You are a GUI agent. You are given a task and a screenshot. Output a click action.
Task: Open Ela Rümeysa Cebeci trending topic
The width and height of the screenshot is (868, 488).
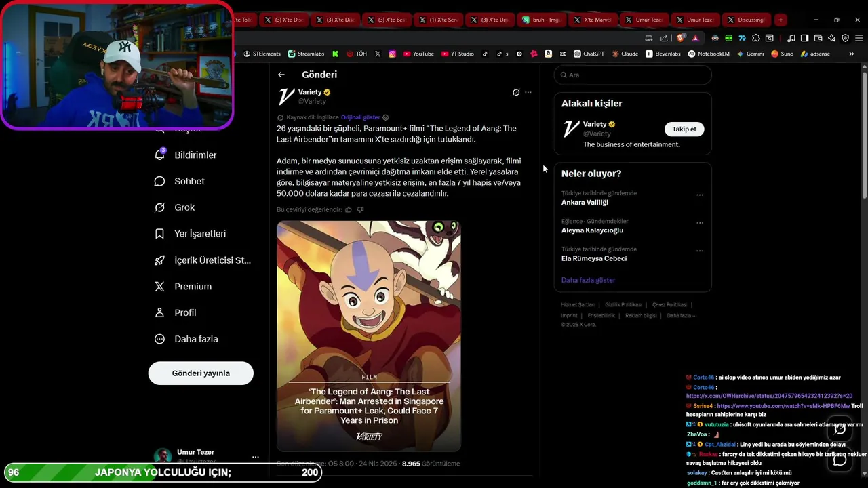click(594, 258)
